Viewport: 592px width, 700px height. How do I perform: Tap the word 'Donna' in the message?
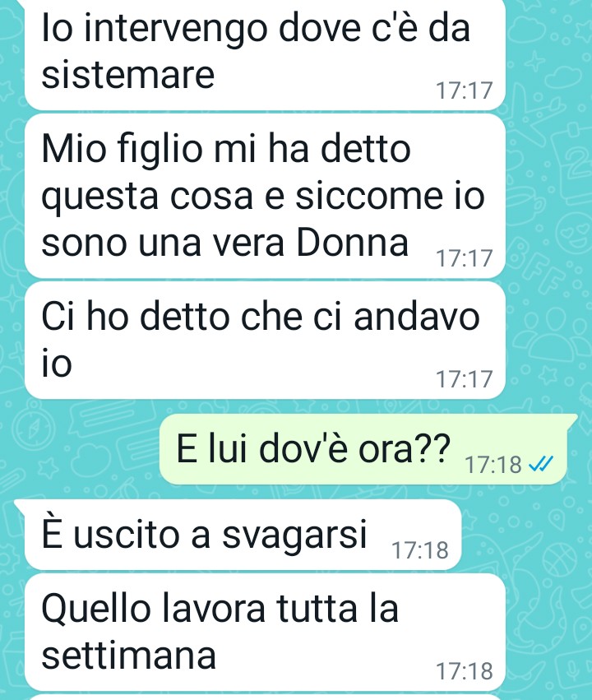point(353,243)
